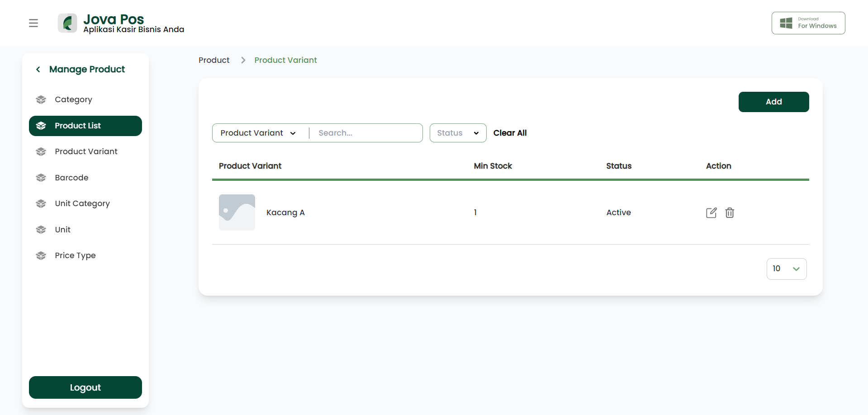This screenshot has height=415, width=868.
Task: Click the back arrow beside Manage Product
Action: [x=38, y=69]
